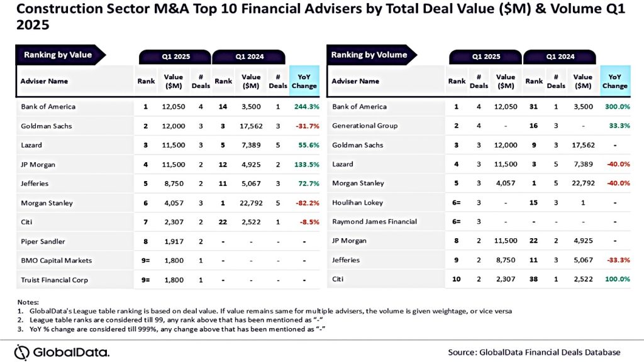Click the chart title text
This screenshot has height=362, width=644.
(x=320, y=16)
